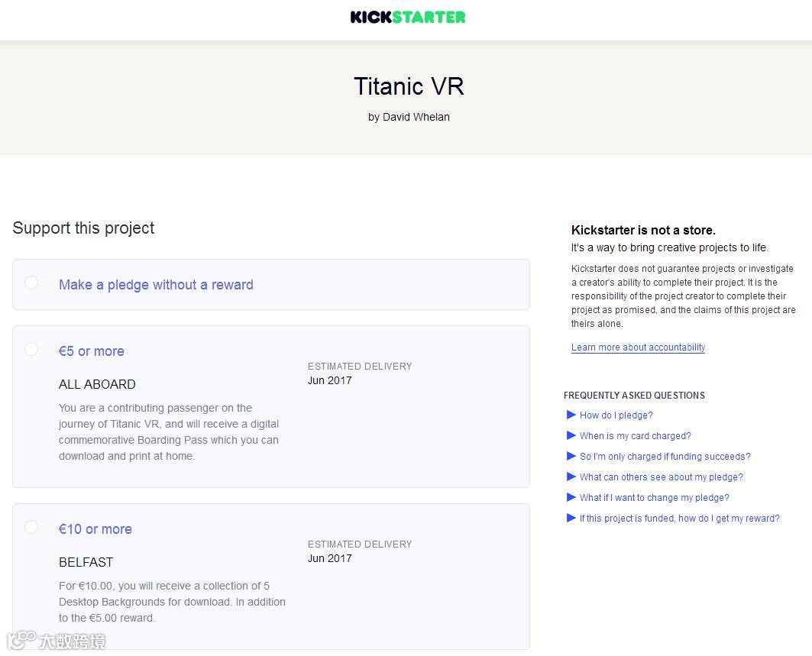Click the Kickstarter is not a store heading
Image resolution: width=812 pixels, height=656 pixels.
(x=643, y=231)
